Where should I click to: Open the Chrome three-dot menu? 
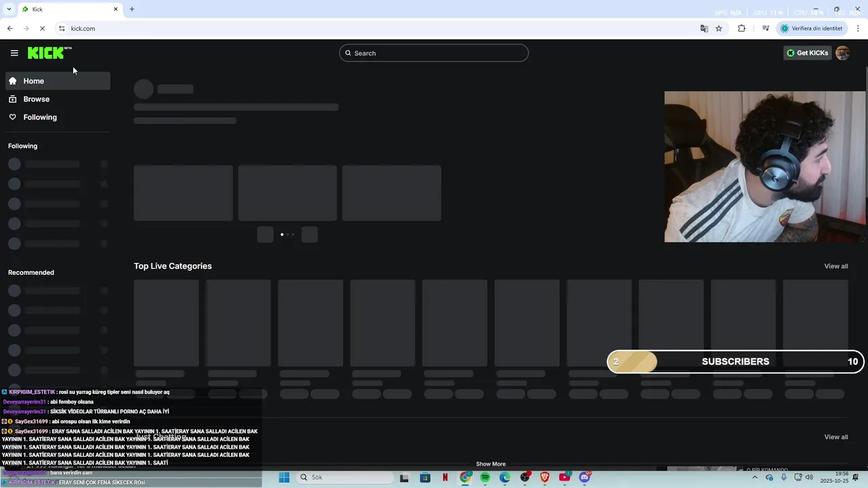pyautogui.click(x=859, y=28)
